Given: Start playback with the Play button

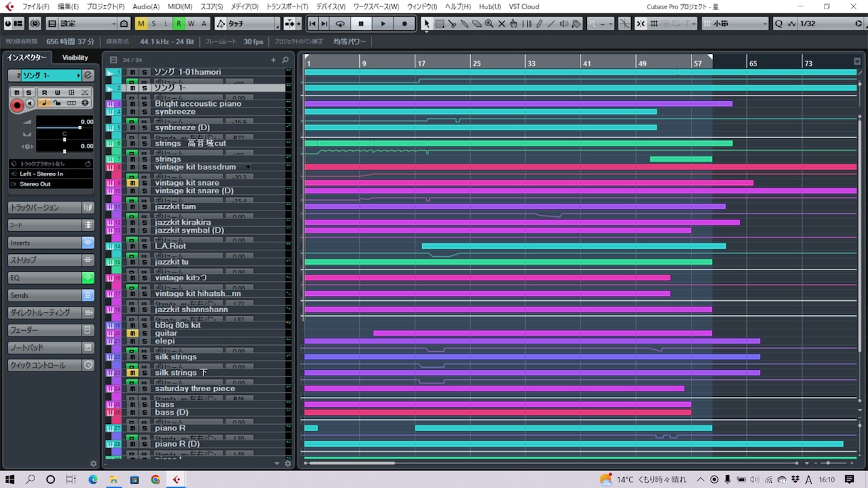Looking at the screenshot, I should pos(383,23).
